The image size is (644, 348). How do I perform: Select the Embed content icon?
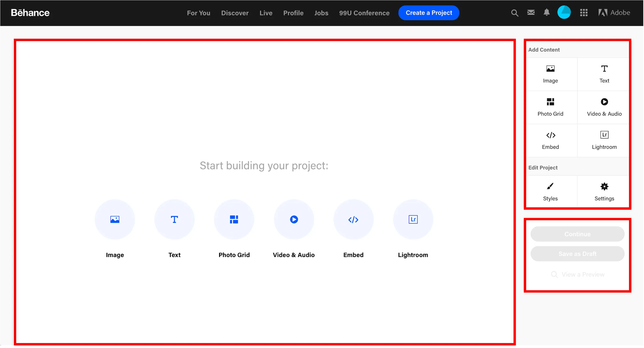point(353,219)
